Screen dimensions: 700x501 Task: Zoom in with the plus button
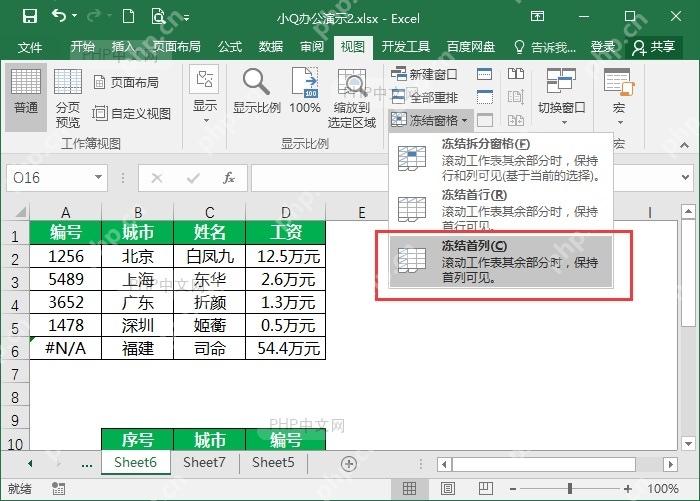628,489
